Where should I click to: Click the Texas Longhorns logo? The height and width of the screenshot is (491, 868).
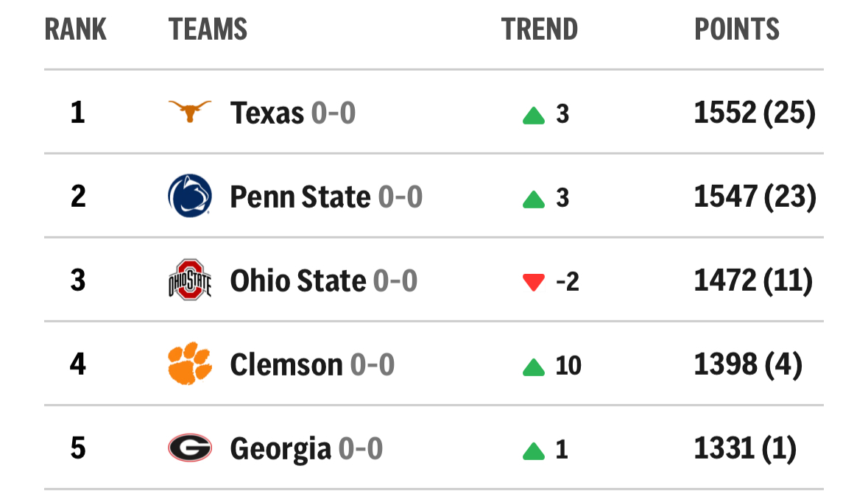[190, 113]
